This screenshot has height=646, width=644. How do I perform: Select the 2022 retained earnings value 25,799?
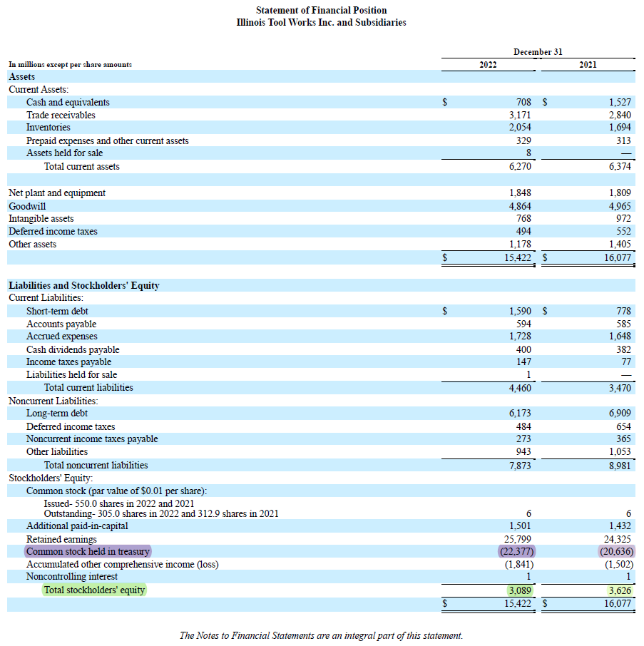click(x=518, y=539)
